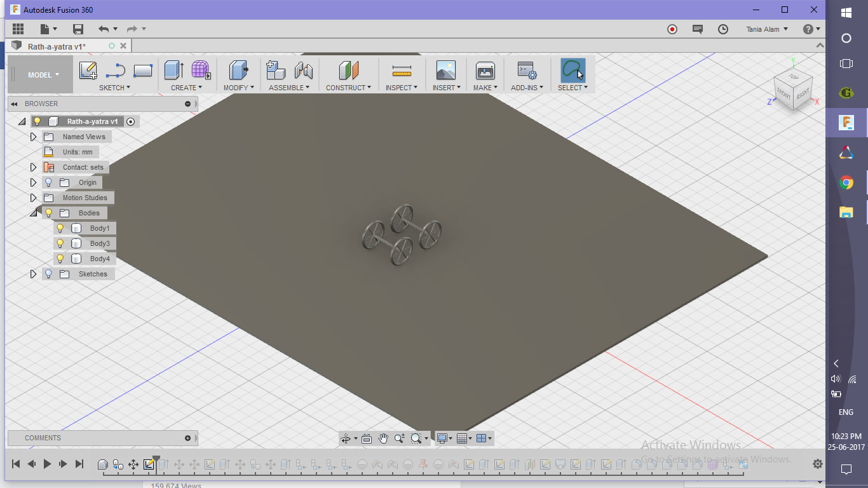This screenshot has height=488, width=868.
Task: Open the comments notification icon
Action: point(698,29)
